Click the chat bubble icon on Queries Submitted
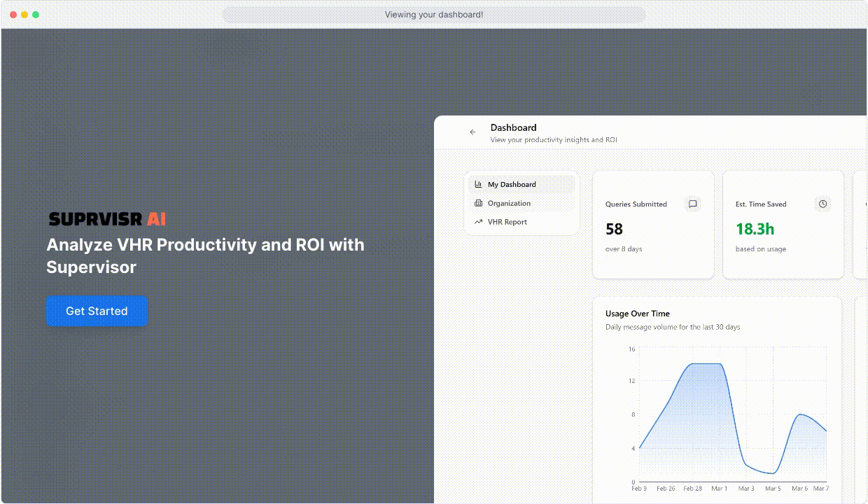This screenshot has height=504, width=868. point(692,204)
